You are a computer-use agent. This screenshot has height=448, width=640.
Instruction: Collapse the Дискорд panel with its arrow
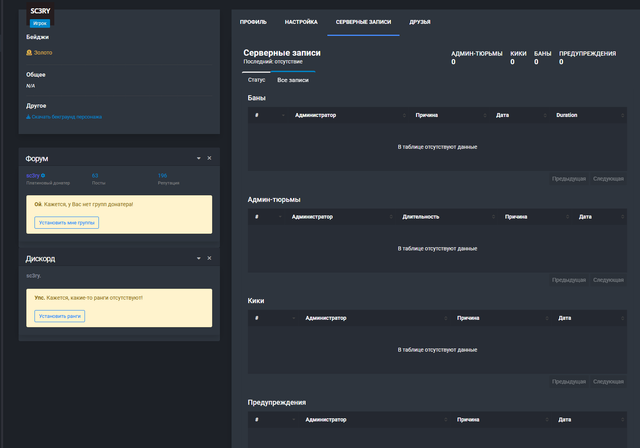pyautogui.click(x=199, y=258)
